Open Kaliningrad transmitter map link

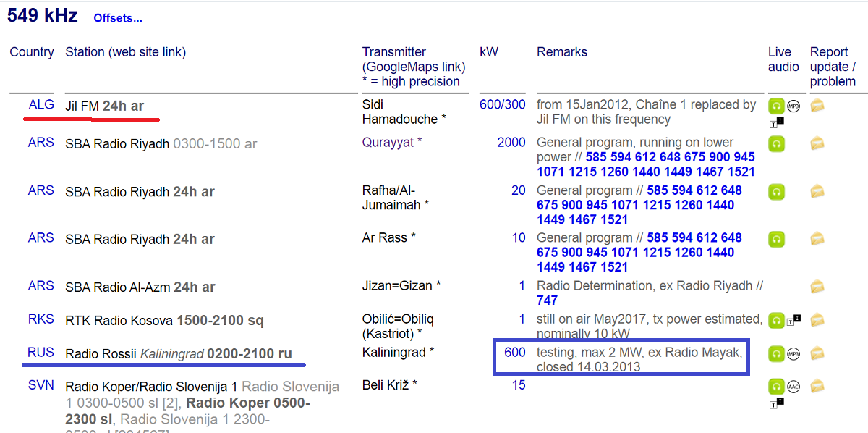click(398, 352)
